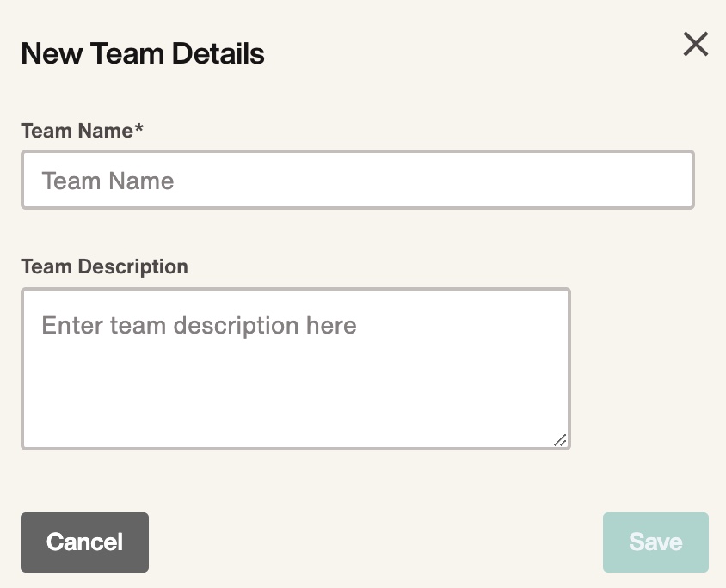Dismiss the dialog using the X button

(695, 45)
